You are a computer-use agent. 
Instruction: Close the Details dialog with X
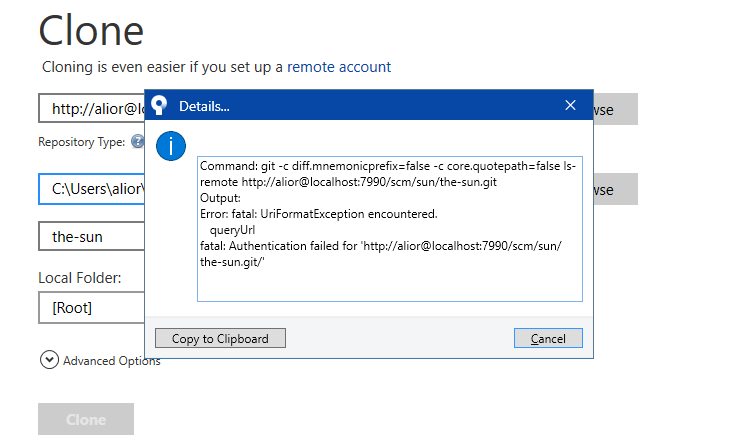[x=570, y=105]
